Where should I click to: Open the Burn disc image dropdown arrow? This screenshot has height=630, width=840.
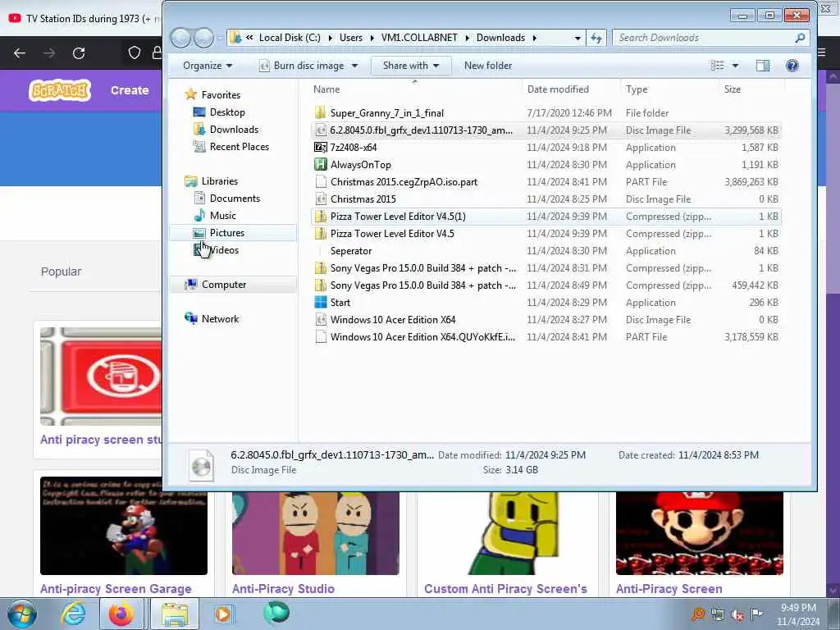354,66
